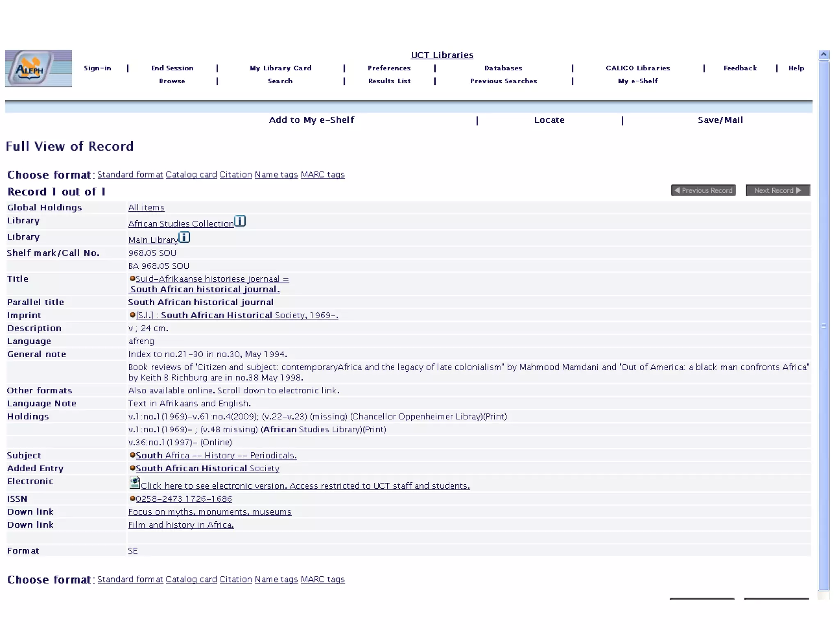Click the UCT Libraries heading link
This screenshot has height=630, width=840.
tap(442, 55)
